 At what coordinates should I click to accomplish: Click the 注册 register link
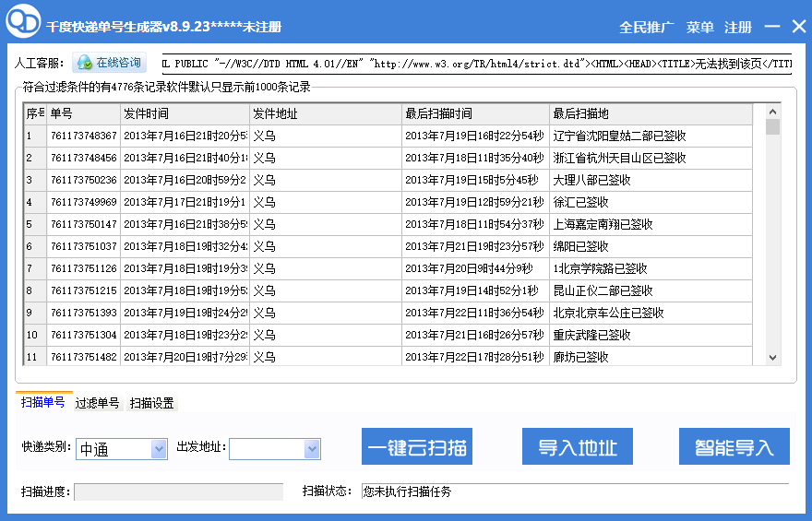tap(737, 28)
